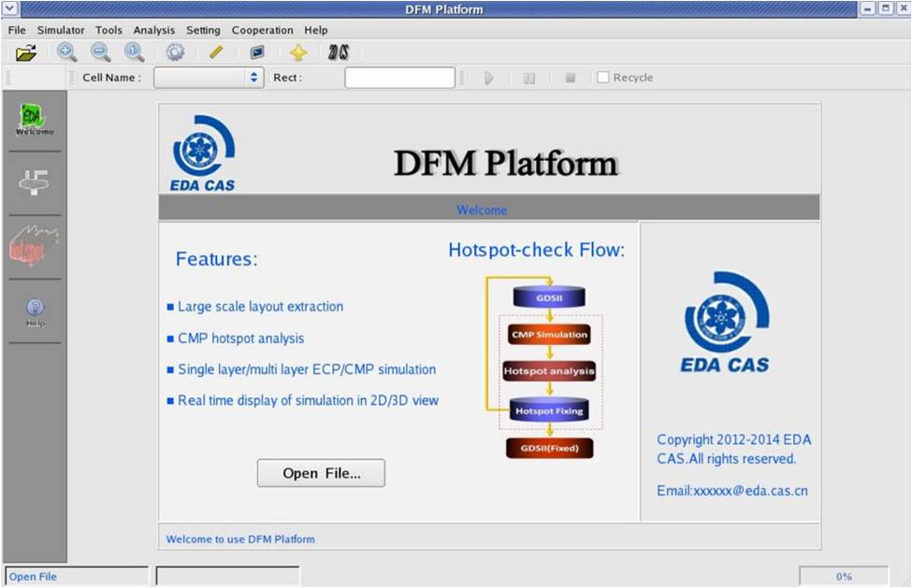Click the EDA CAS logo in header

[x=204, y=152]
